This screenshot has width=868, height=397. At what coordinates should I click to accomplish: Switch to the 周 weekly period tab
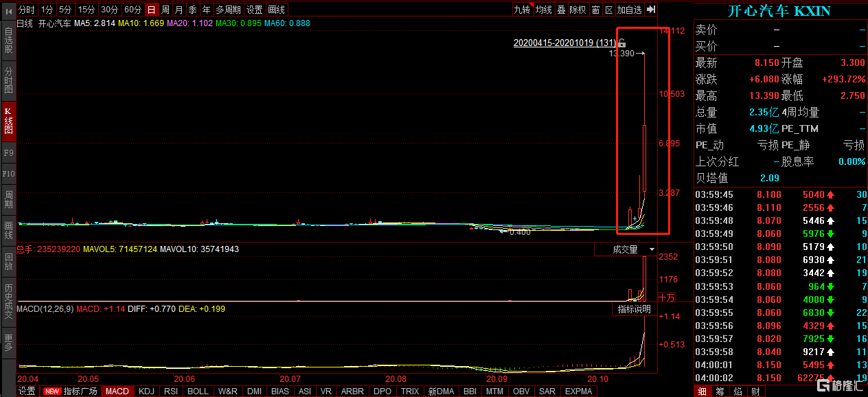point(165,10)
